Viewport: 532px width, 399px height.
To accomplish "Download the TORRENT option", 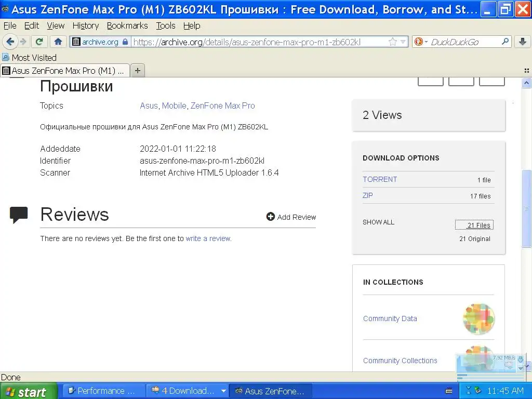I will [x=380, y=179].
